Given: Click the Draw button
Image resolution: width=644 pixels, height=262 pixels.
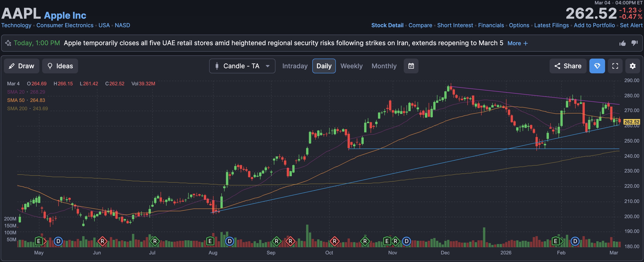Looking at the screenshot, I should (21, 66).
